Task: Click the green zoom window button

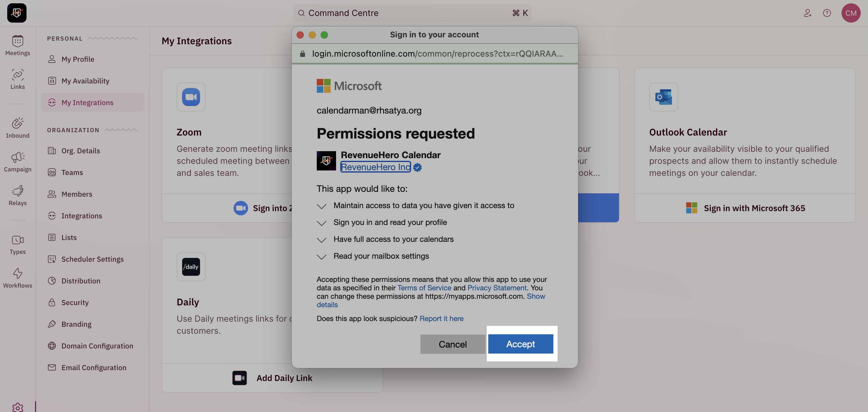Action: point(324,35)
